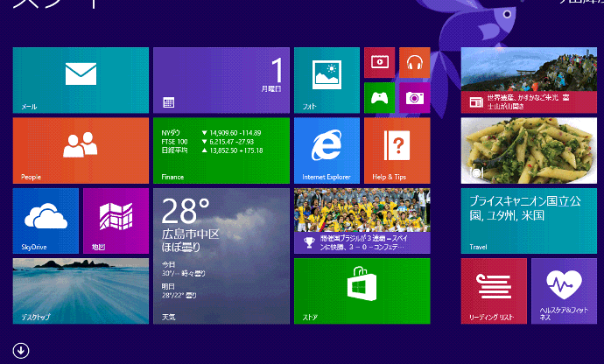
Task: Click the news icon on the News headline
Action: coord(476,102)
